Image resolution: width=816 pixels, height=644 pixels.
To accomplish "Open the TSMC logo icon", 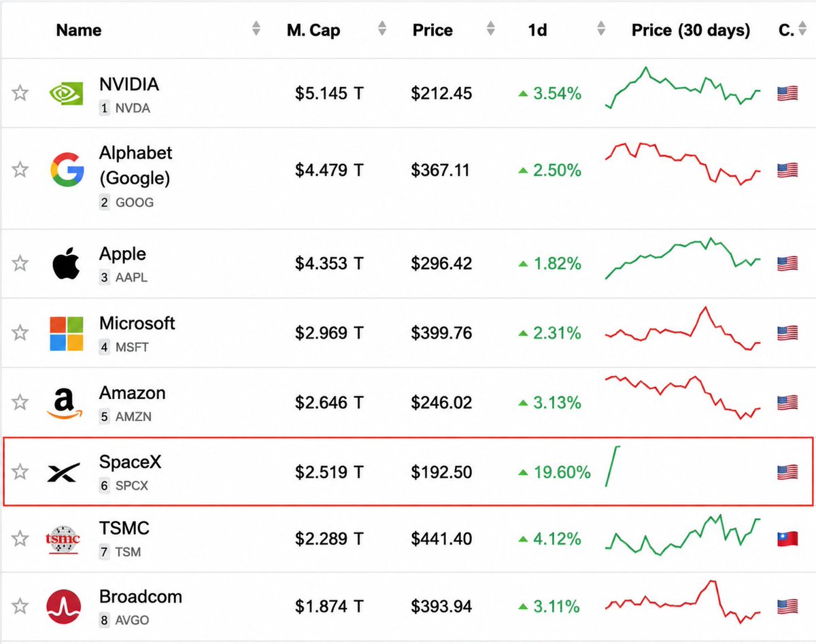I will click(63, 539).
